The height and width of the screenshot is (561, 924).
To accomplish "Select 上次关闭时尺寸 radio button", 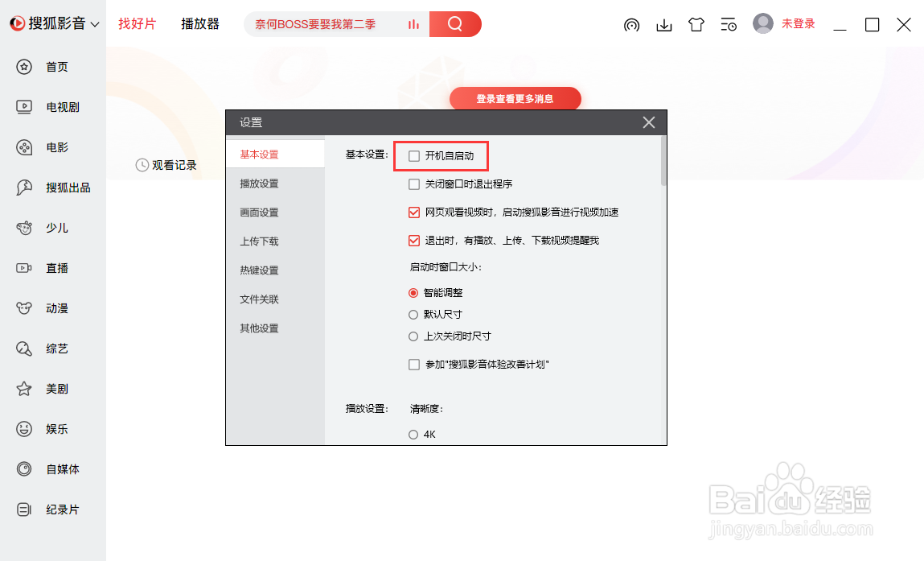I will (413, 336).
